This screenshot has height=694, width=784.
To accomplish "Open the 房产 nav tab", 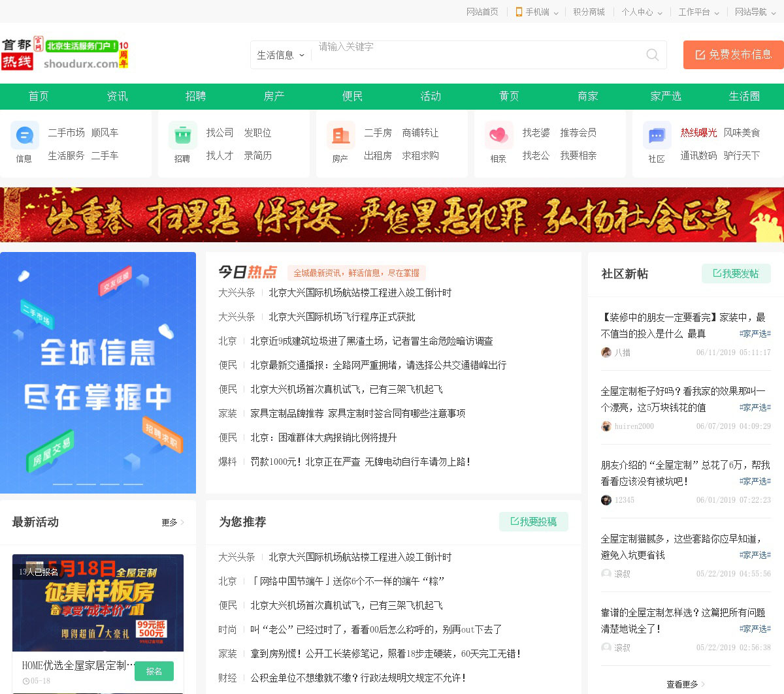I will click(274, 96).
